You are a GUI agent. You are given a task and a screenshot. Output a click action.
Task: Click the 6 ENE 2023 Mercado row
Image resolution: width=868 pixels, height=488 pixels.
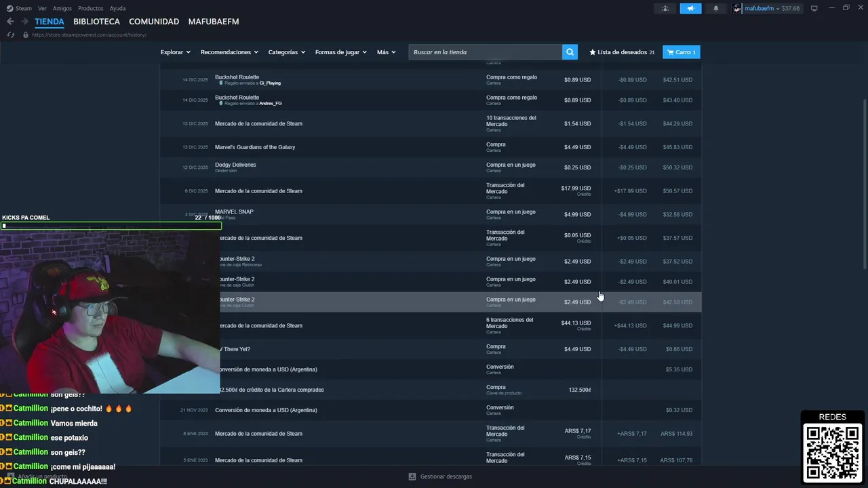[x=431, y=434]
